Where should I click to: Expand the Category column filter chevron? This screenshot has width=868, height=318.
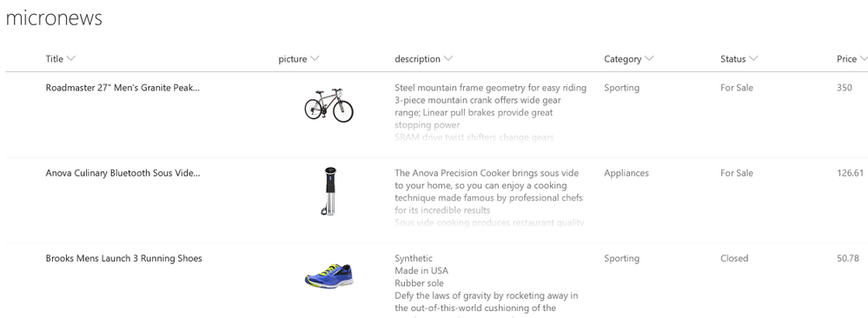[649, 59]
